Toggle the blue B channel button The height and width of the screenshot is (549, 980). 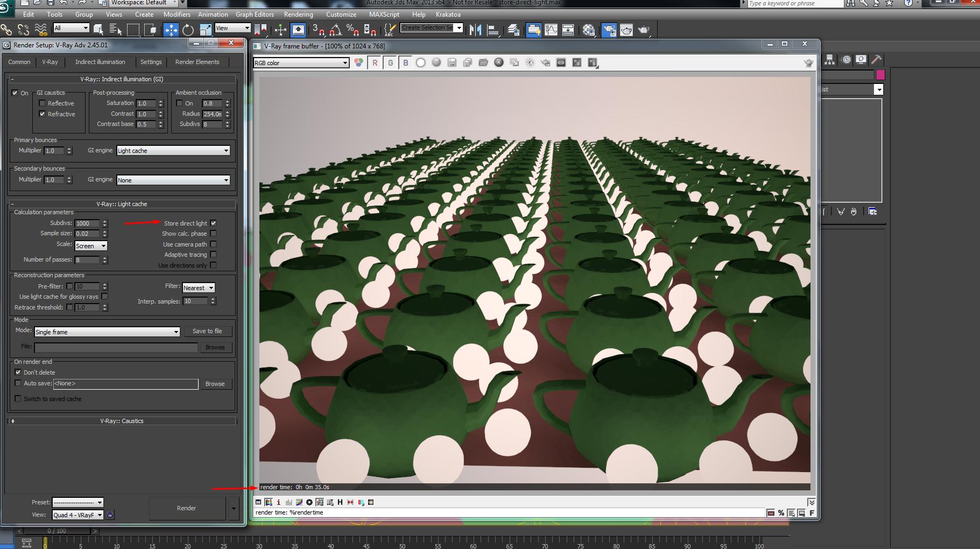click(405, 63)
